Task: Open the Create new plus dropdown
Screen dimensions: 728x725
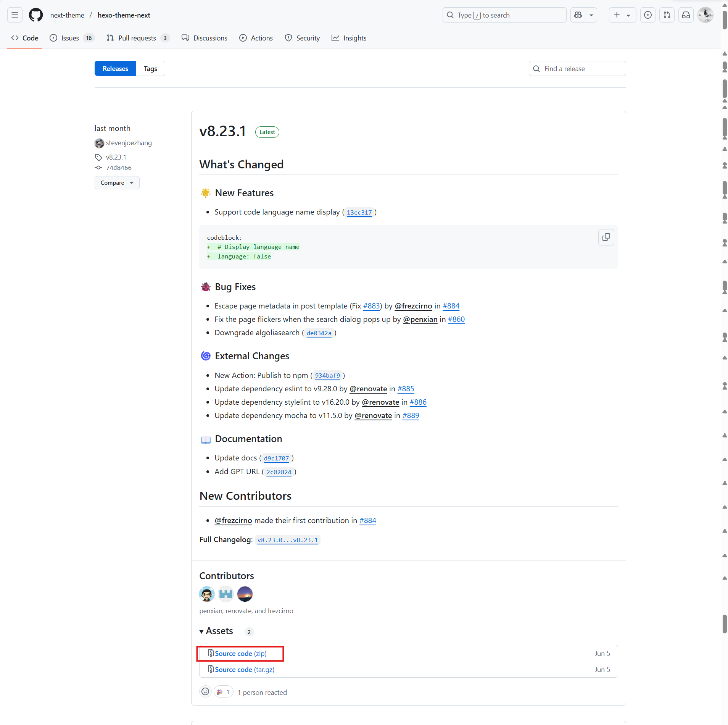Action: coord(622,15)
